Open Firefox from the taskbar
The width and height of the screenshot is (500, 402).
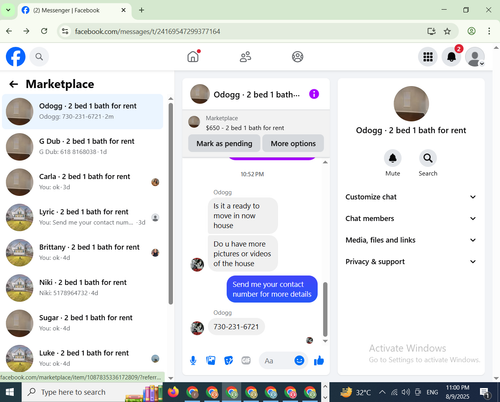click(x=173, y=392)
